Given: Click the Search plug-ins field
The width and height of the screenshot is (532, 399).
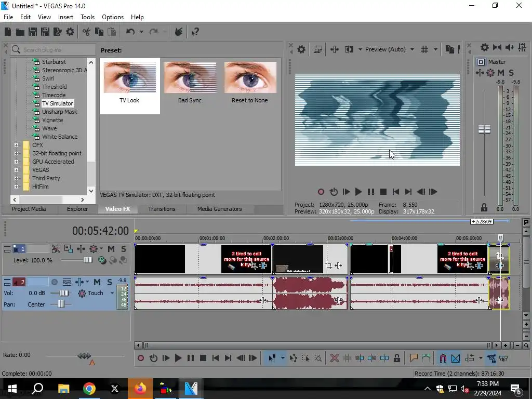Looking at the screenshot, I should (53, 50).
